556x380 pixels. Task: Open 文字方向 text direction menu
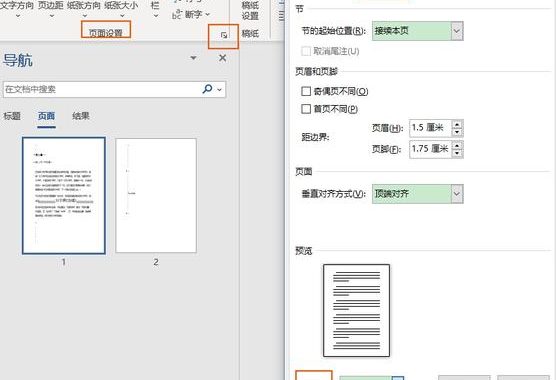(17, 10)
